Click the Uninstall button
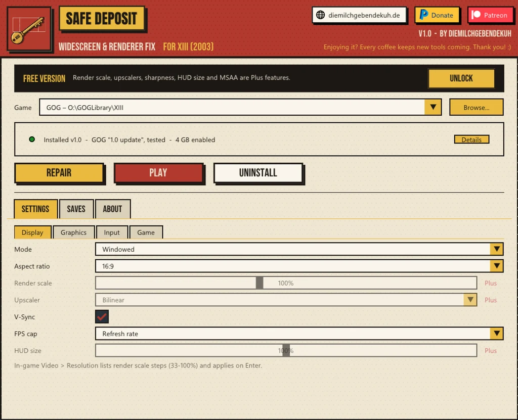 coord(258,173)
